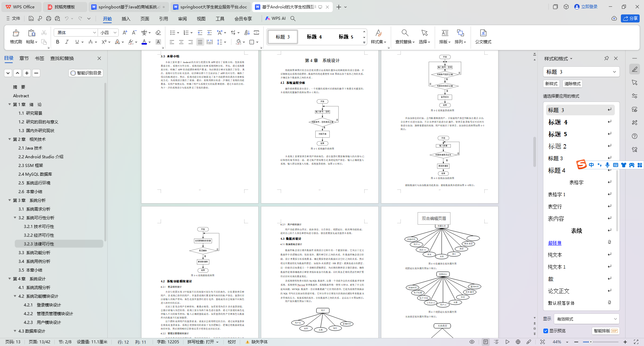Screen dimensions: 644x346
Task: Open the 视图 ribbon tab
Action: (201, 19)
